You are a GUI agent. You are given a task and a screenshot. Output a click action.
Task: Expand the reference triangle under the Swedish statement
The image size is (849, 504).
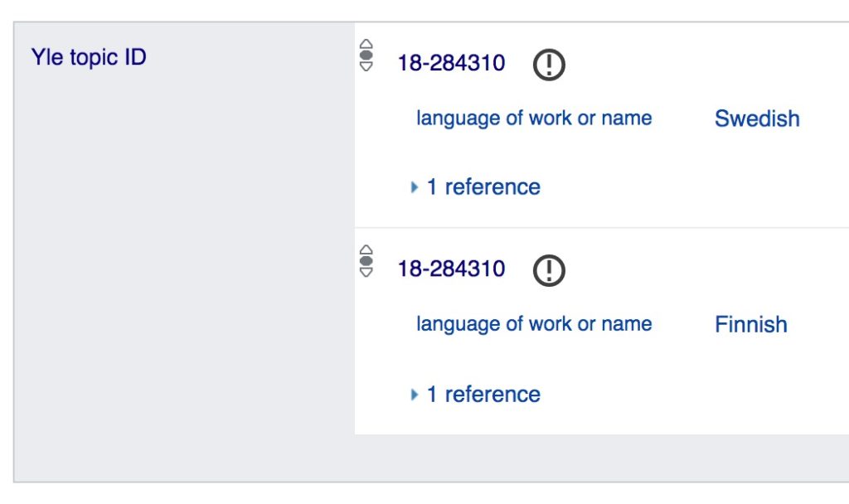pos(415,187)
